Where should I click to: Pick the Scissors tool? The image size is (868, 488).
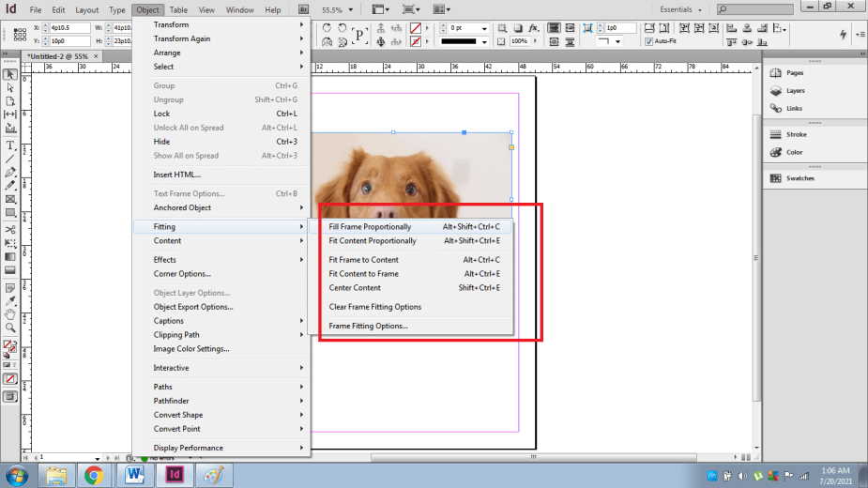10,229
